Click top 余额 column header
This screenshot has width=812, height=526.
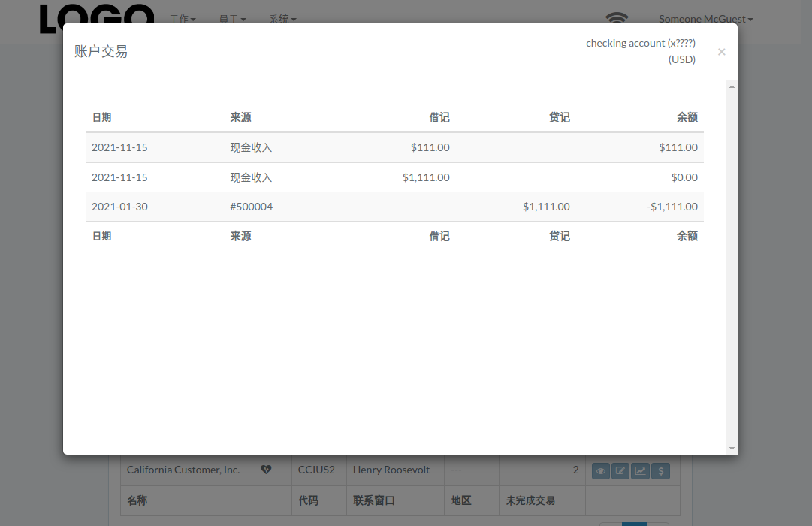pos(687,118)
